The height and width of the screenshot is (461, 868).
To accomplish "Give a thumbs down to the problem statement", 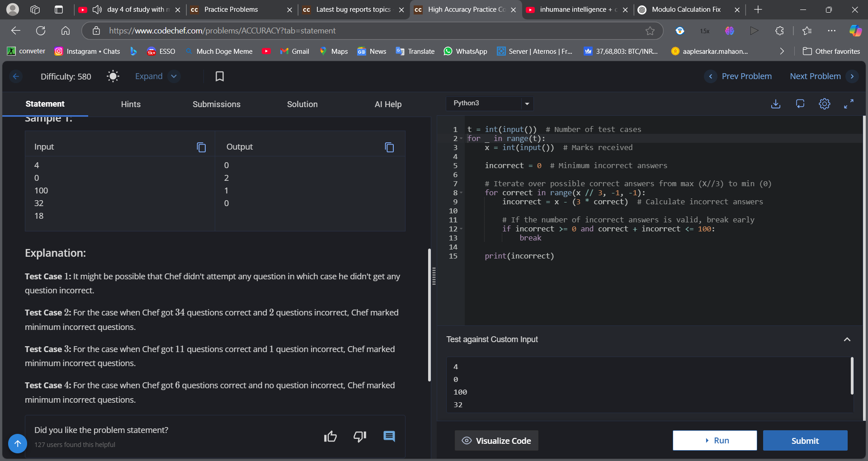I will click(x=359, y=436).
